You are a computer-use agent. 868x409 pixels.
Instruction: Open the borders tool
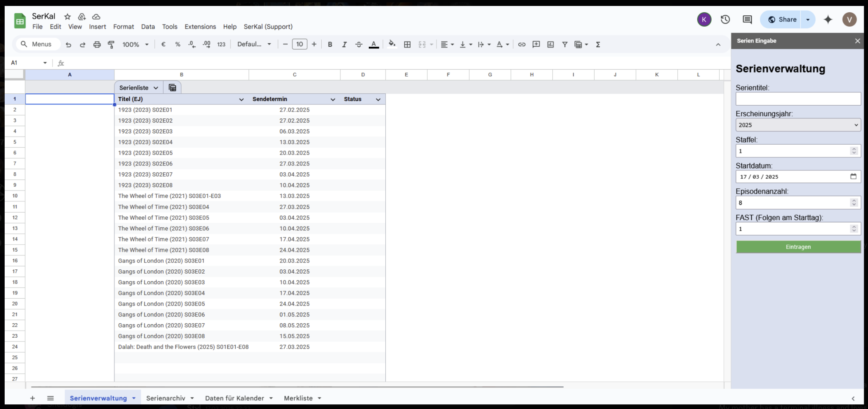point(407,45)
